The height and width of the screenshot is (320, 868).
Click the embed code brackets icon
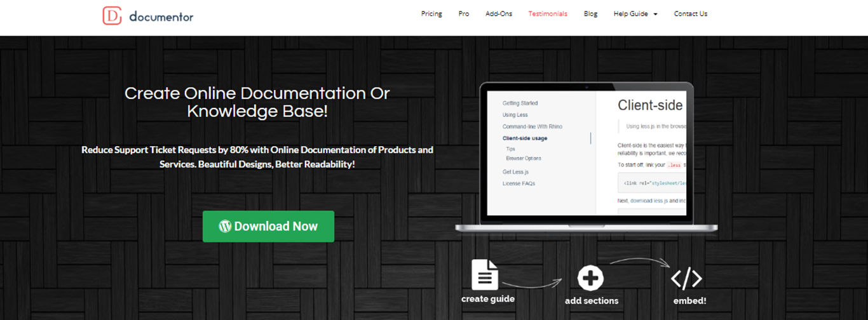point(687,278)
